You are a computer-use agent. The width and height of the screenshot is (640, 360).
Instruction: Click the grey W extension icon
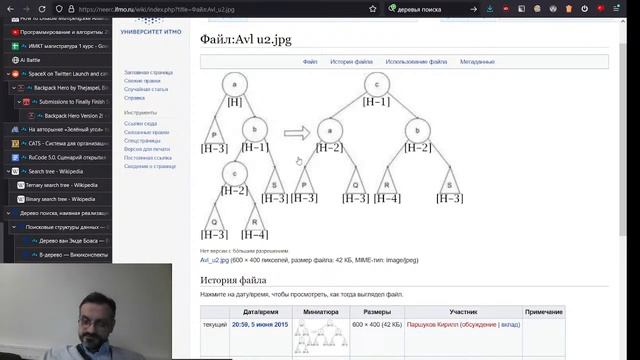point(553,9)
